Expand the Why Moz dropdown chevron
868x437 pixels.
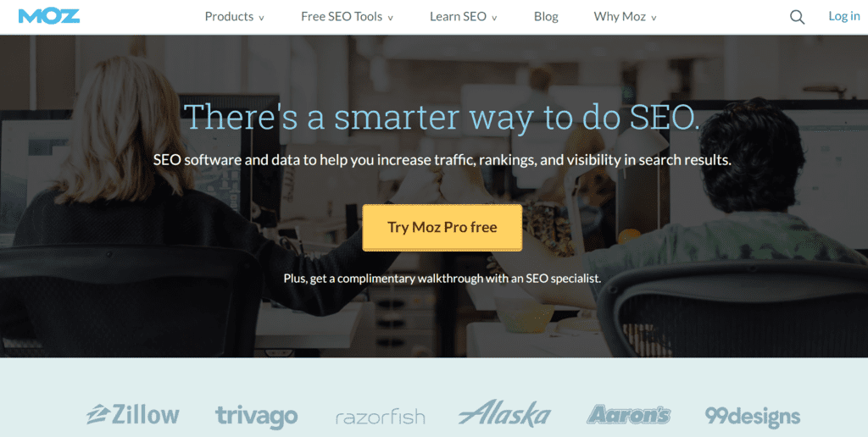pos(654,18)
